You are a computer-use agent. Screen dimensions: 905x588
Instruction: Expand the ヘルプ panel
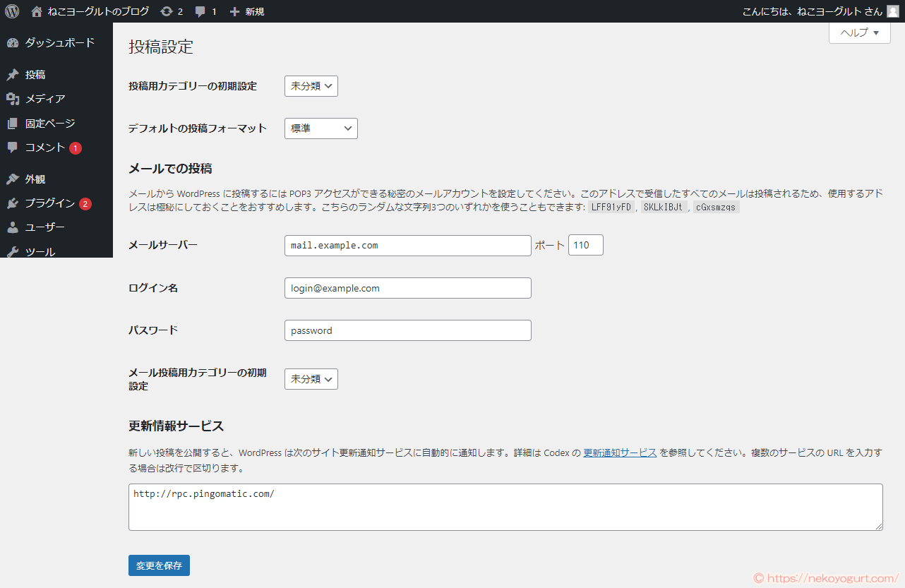tap(858, 32)
